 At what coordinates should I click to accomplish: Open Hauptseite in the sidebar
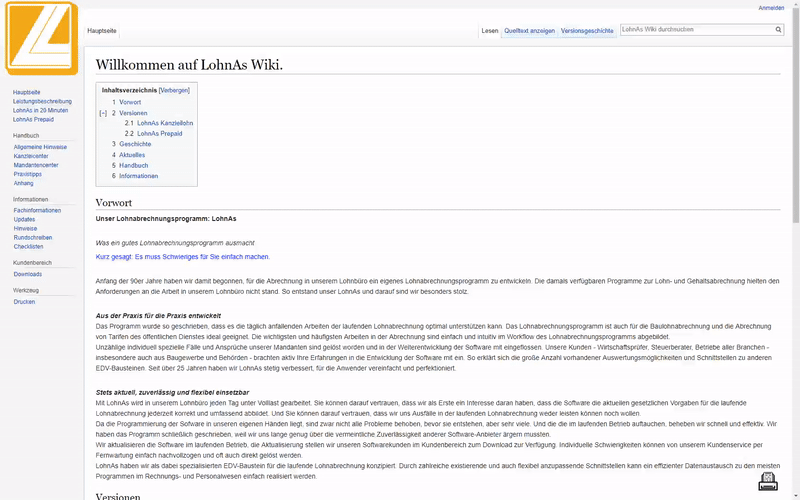27,92
